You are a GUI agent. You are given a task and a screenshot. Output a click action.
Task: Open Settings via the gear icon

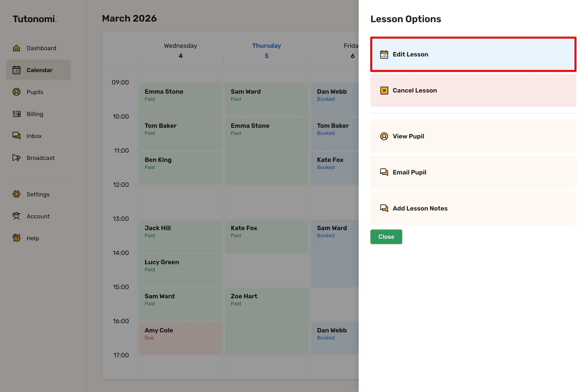pos(16,194)
